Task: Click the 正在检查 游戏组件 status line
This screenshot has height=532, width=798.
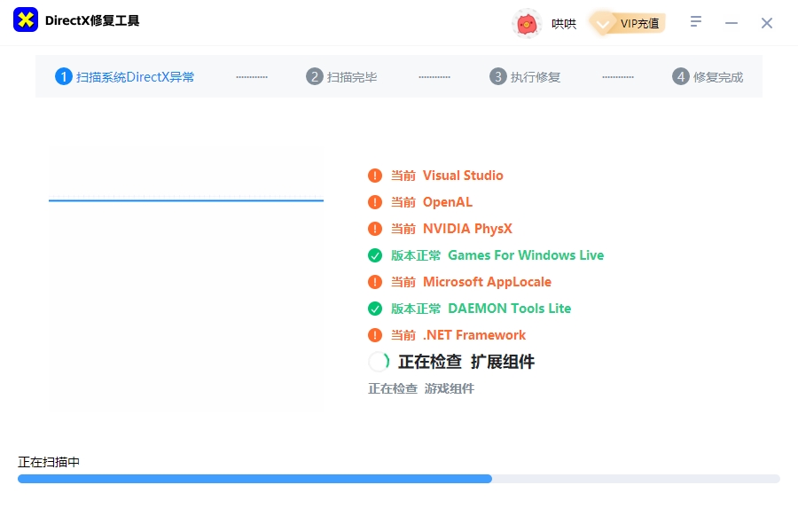Action: click(421, 389)
